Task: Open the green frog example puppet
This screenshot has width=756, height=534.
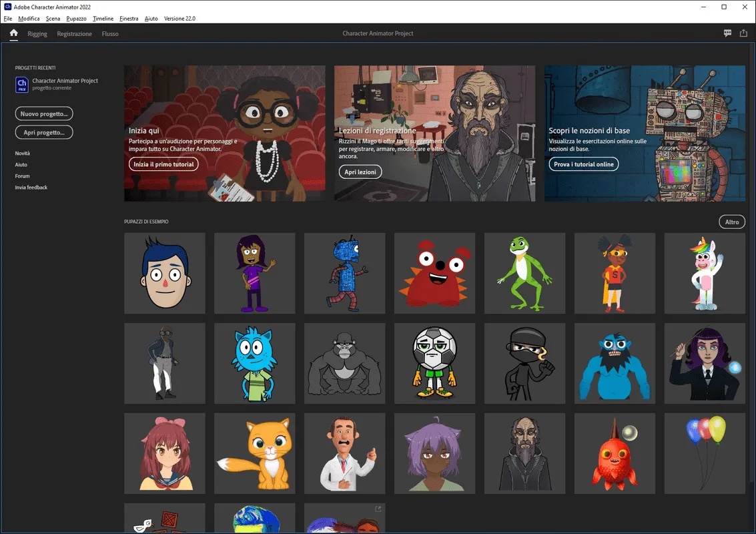Action: tap(524, 273)
